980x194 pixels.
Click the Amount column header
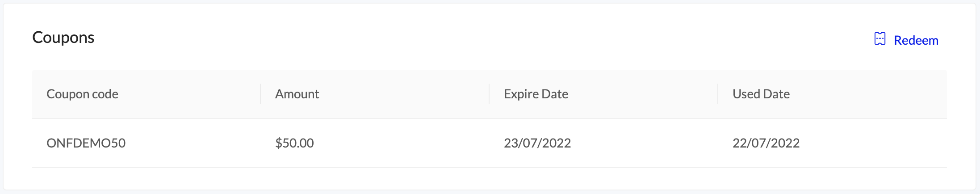pos(297,94)
